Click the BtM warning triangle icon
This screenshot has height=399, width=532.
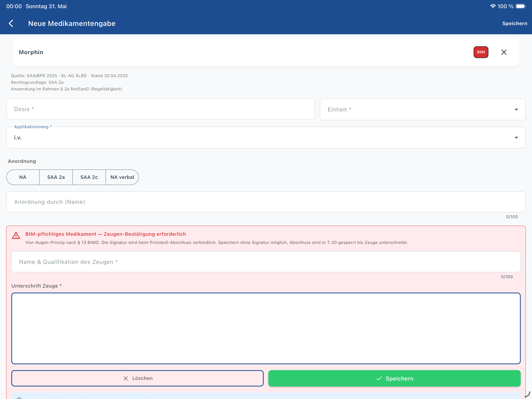click(16, 235)
